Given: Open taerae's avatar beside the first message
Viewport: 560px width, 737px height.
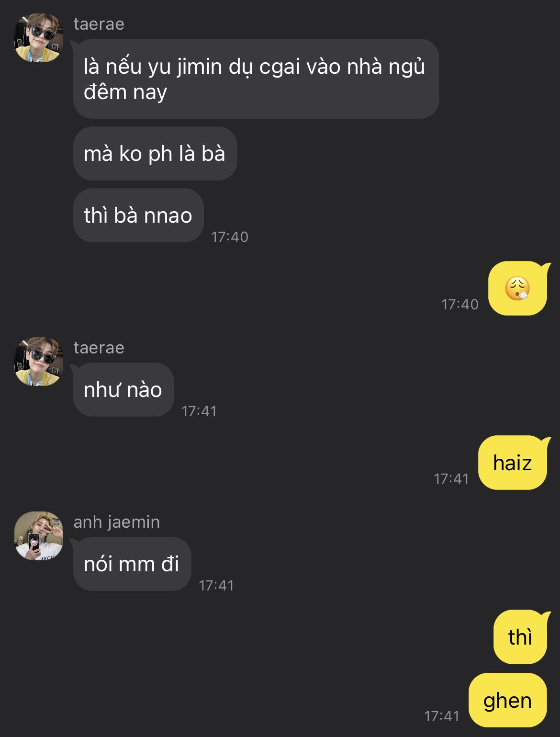Looking at the screenshot, I should [x=39, y=38].
